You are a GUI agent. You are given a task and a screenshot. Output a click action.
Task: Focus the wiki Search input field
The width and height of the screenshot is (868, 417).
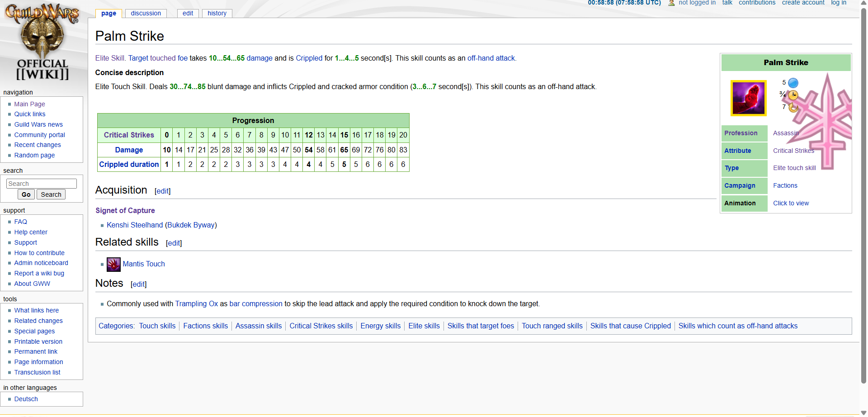(x=42, y=184)
